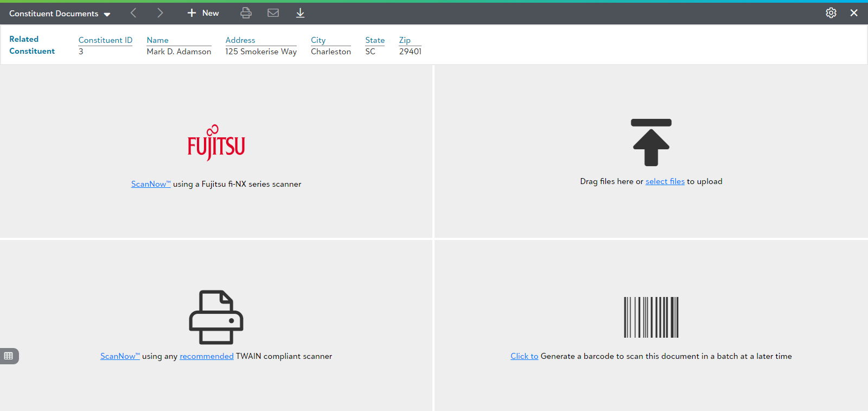Click the email envelope icon
This screenshot has width=868, height=411.
tap(273, 13)
